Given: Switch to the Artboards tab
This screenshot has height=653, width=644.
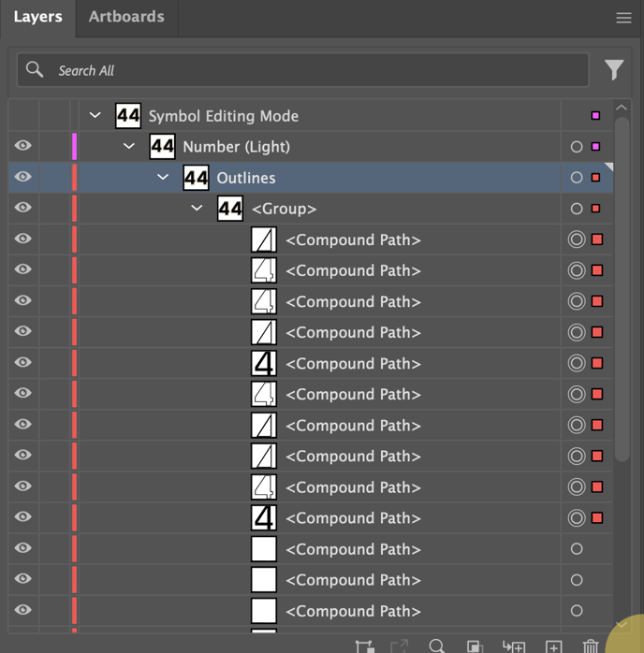Looking at the screenshot, I should pos(126,17).
